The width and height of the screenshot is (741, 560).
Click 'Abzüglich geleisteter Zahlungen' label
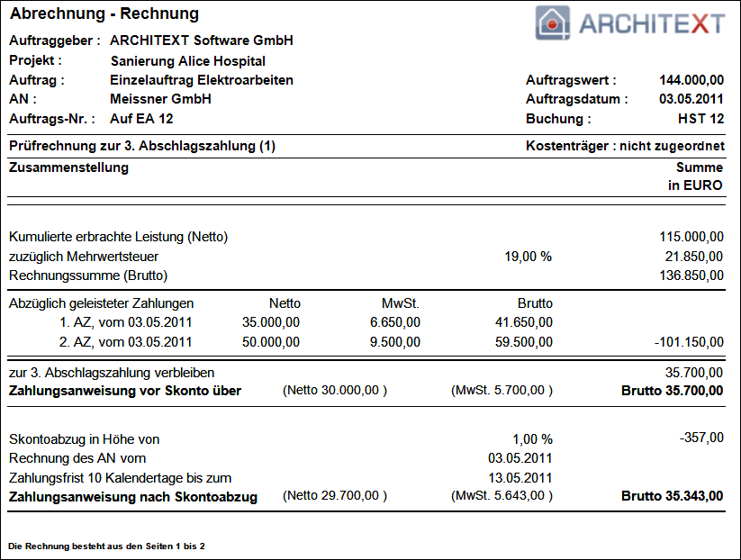(x=101, y=303)
